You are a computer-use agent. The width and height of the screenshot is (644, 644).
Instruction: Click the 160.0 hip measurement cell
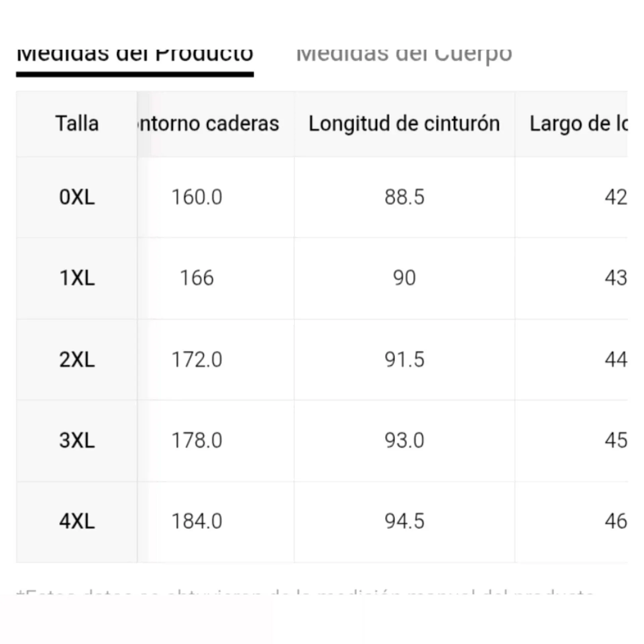tap(197, 197)
